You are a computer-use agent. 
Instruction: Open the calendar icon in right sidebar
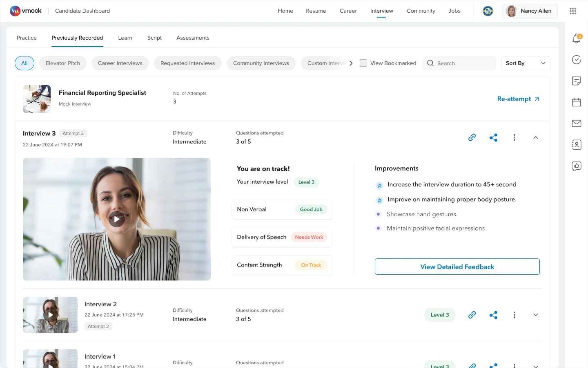(x=577, y=102)
